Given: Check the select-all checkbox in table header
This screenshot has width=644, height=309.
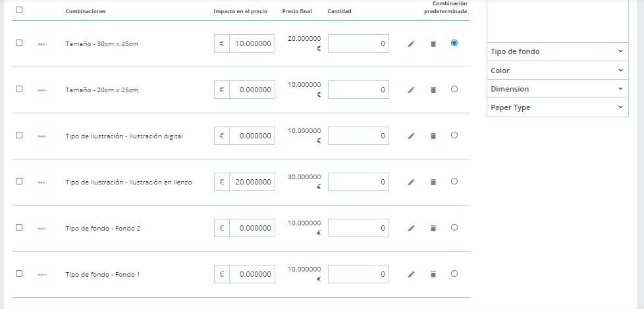Looking at the screenshot, I should 18,10.
